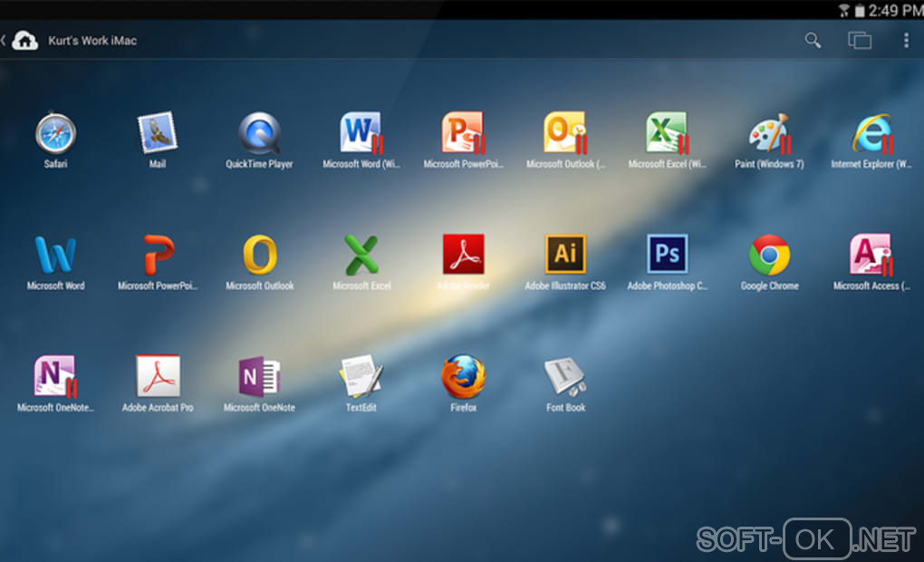
Task: Open the Safari app
Action: coord(55,133)
